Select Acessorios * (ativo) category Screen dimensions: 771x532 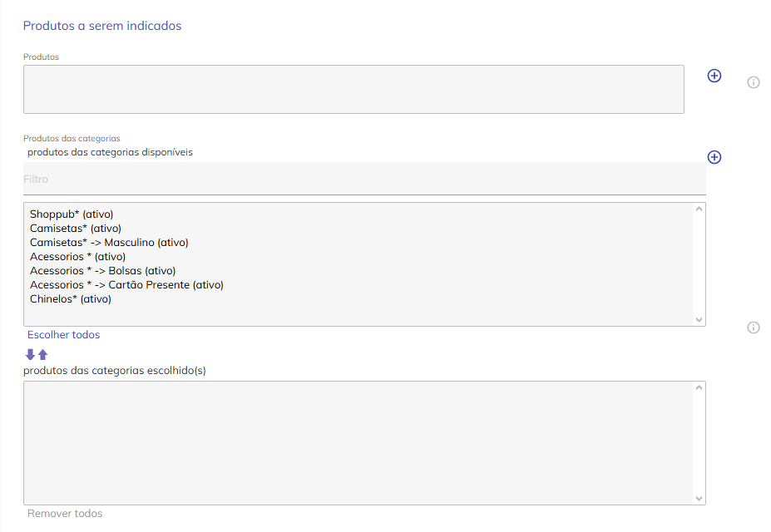tap(77, 257)
